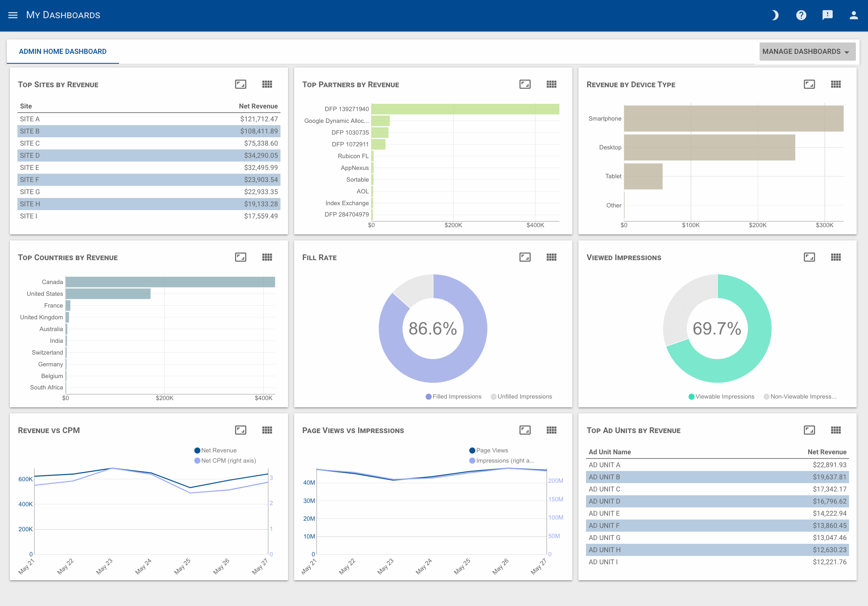Click My Dashboards in the header

(63, 15)
